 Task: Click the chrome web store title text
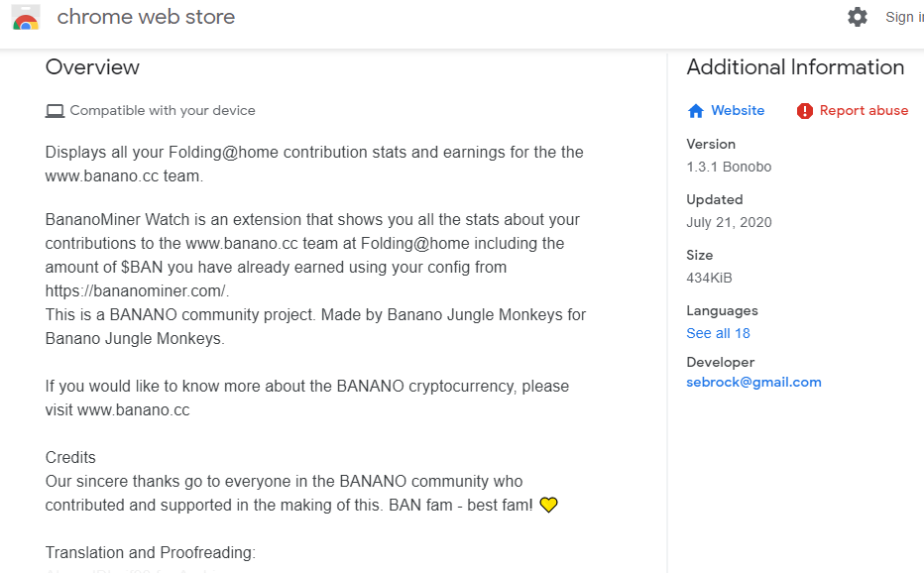click(146, 17)
